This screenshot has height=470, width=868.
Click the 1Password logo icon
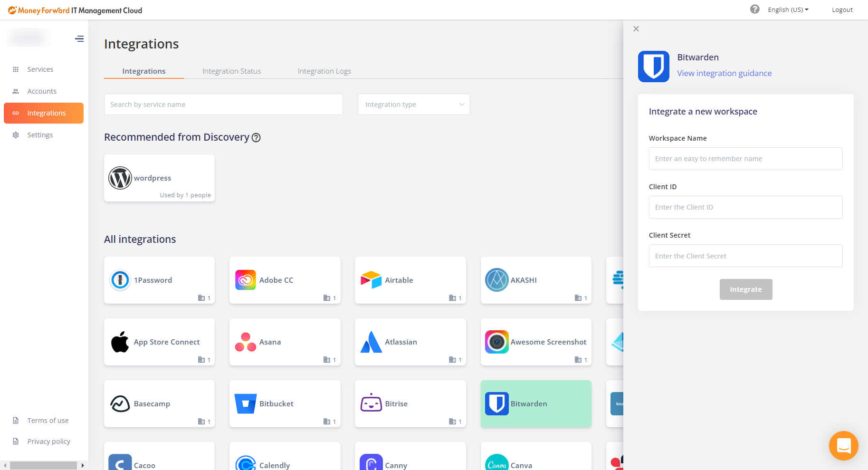pos(120,280)
